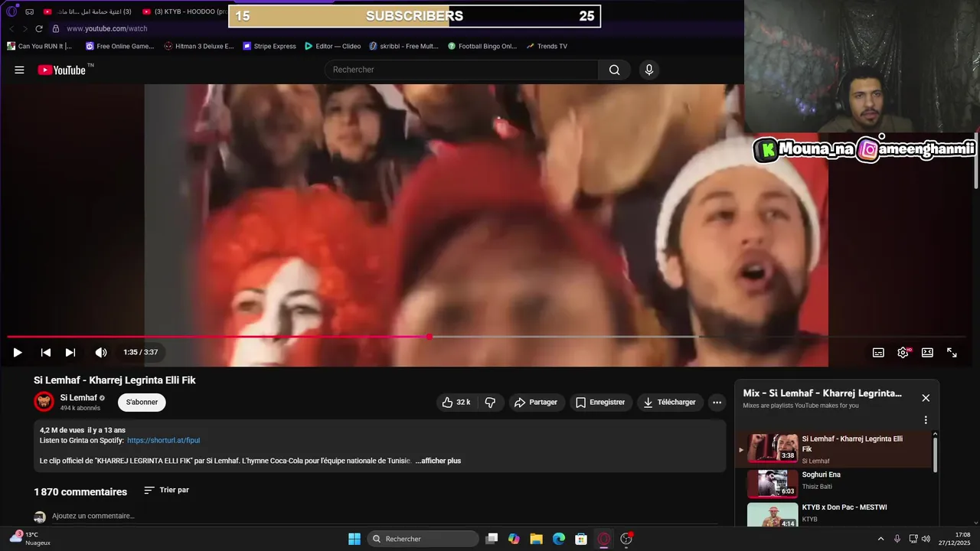The height and width of the screenshot is (551, 980).
Task: Open Microsoft Store from the taskbar
Action: coord(581,539)
